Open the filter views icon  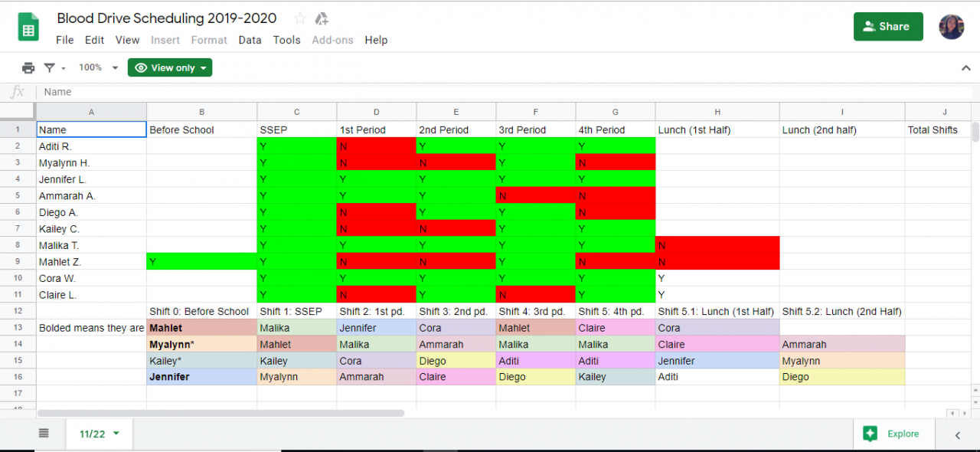click(x=50, y=68)
